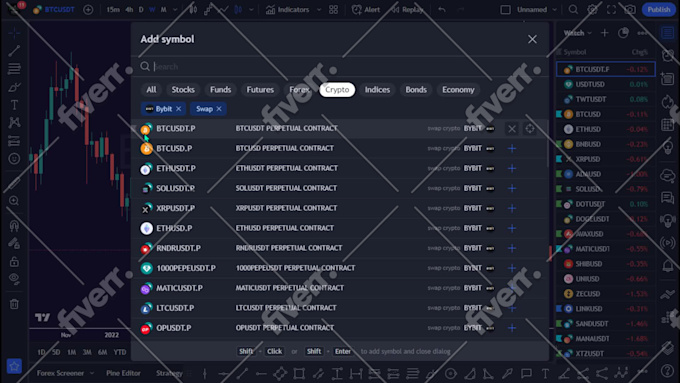Add ETHUSD.P to the watchlist
This screenshot has height=383, width=680.
pyautogui.click(x=512, y=228)
